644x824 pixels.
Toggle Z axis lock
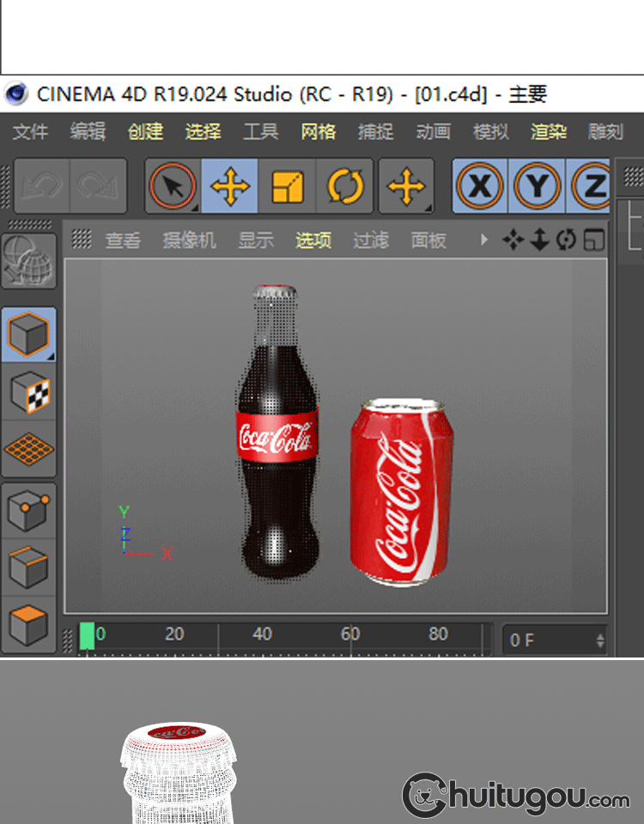point(591,186)
